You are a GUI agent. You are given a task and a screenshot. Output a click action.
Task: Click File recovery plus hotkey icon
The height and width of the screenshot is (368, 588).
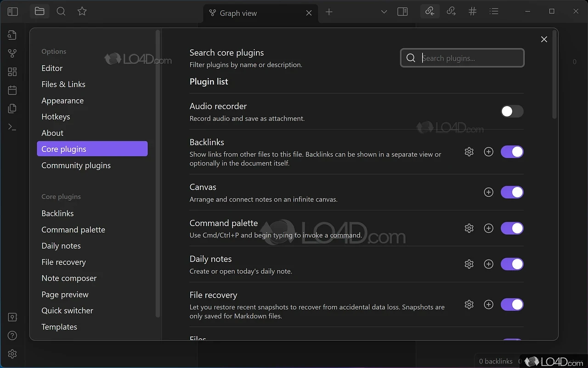[489, 305]
